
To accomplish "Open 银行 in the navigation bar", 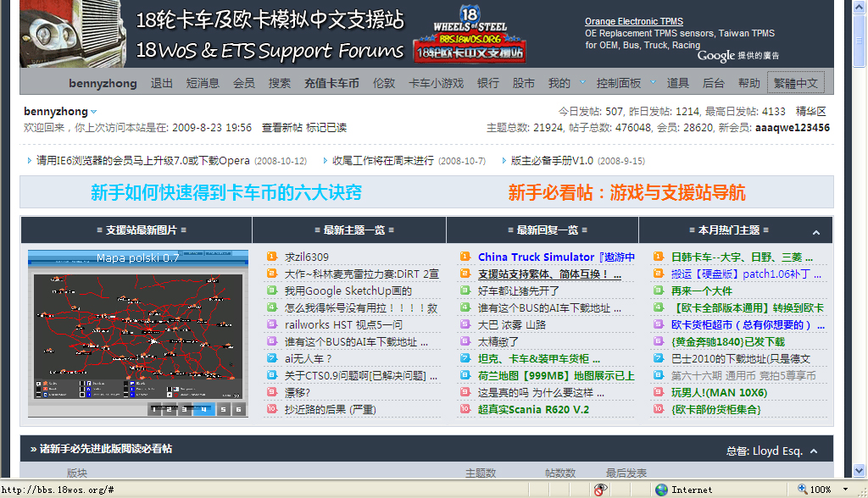I will (488, 83).
